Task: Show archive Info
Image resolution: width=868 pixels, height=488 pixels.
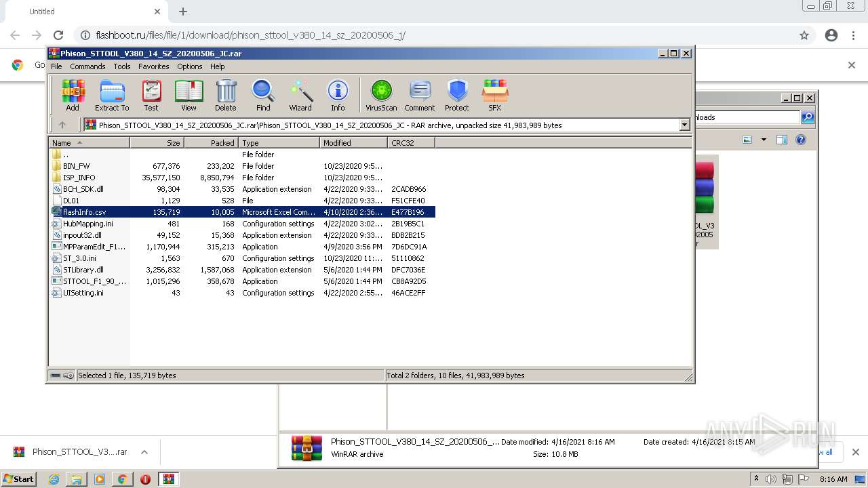Action: (338, 95)
